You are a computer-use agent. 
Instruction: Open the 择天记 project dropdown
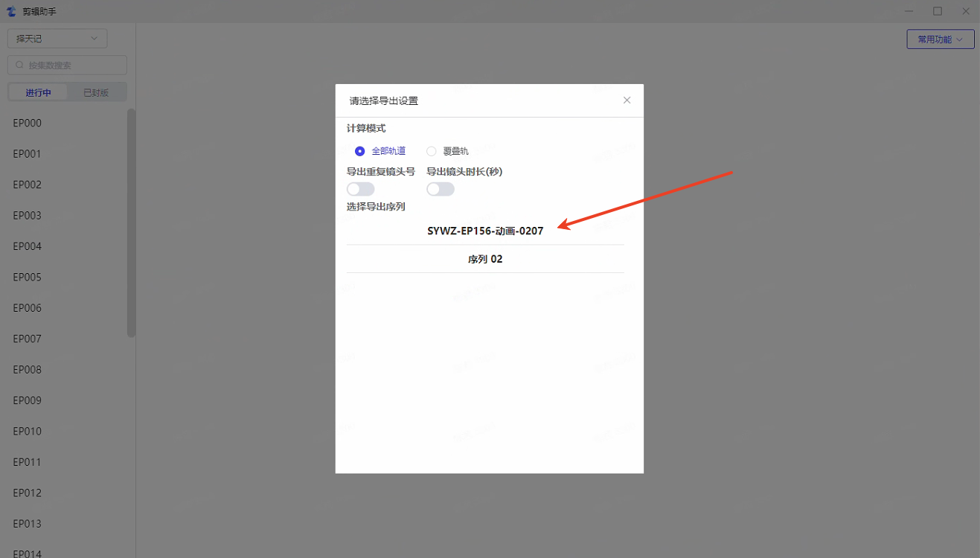coord(57,39)
